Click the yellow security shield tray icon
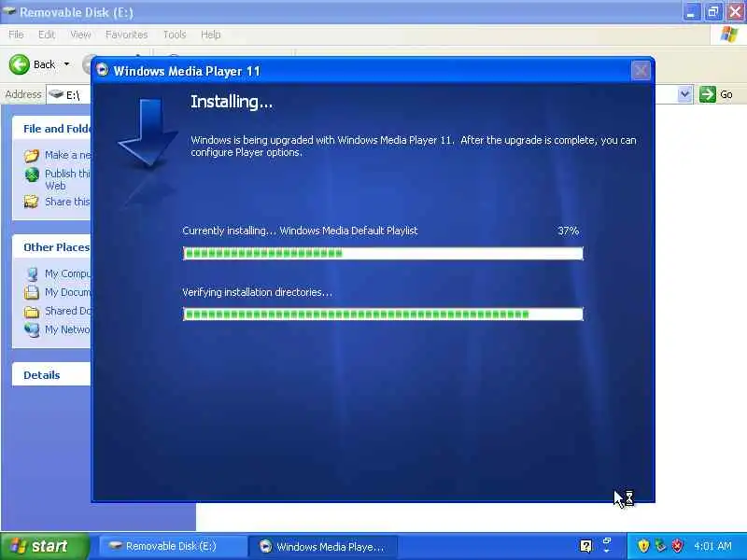 [x=643, y=546]
